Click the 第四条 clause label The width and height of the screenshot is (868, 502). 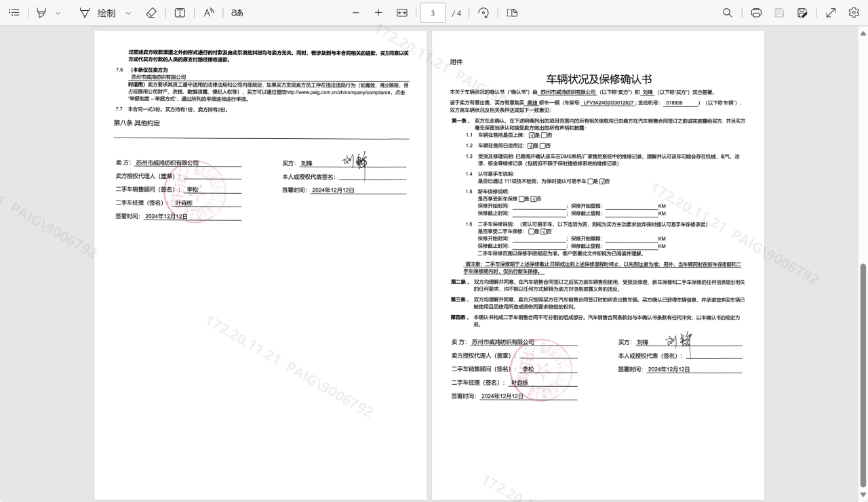[x=459, y=317]
